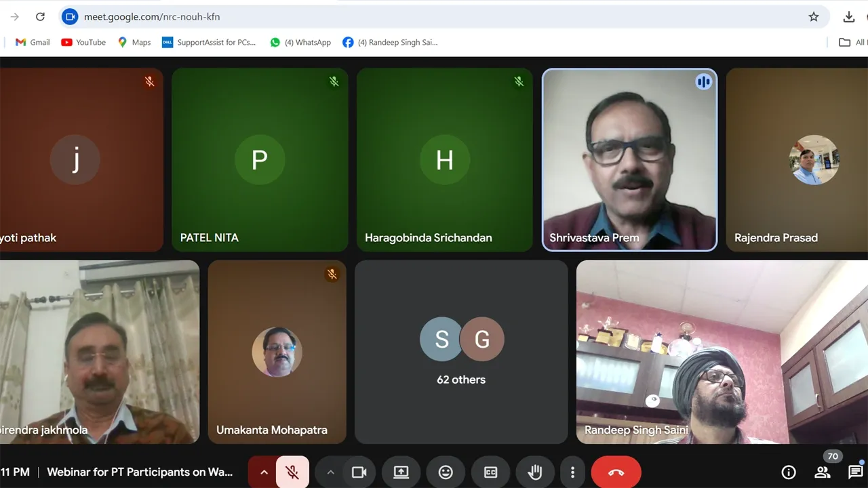Open the three-dot more options menu
868x488 pixels.
572,472
